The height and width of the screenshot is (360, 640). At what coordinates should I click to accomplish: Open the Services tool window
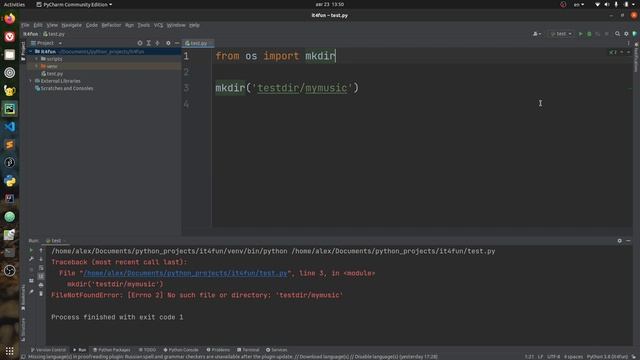(277, 350)
